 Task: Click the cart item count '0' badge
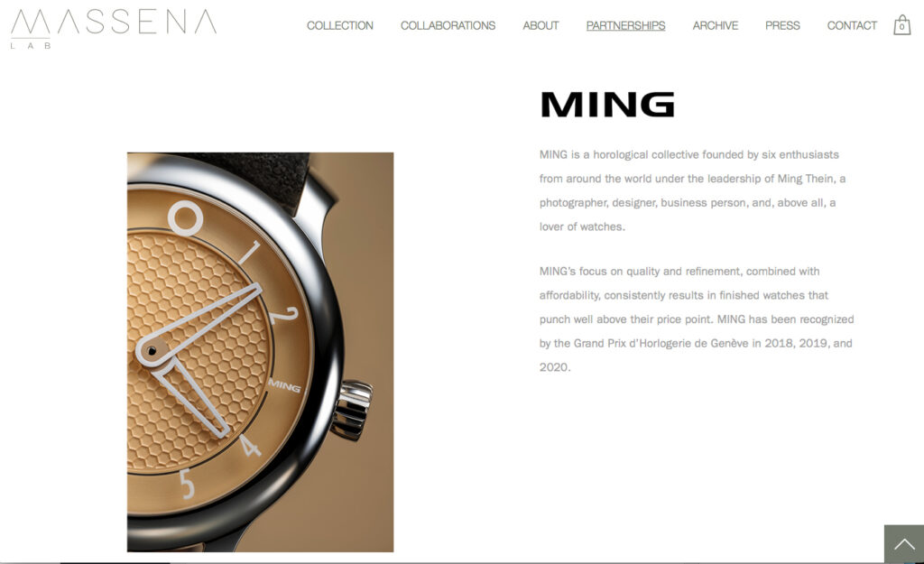pos(901,26)
